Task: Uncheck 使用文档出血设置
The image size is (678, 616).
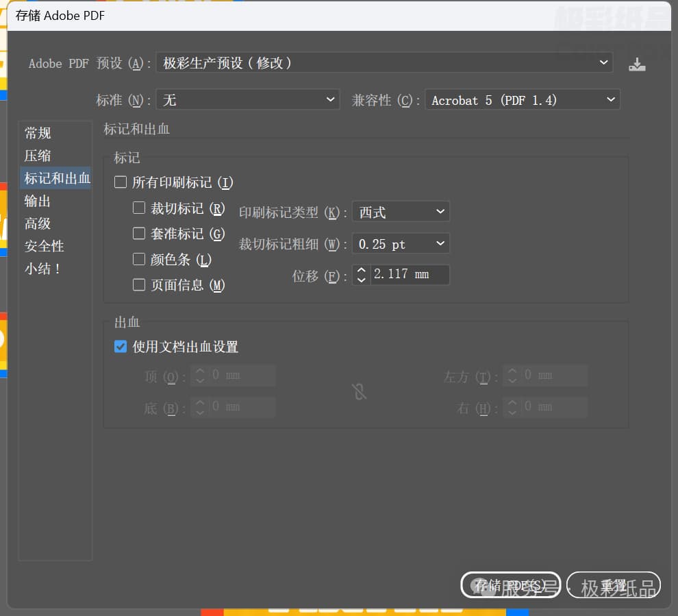Action: (x=121, y=347)
